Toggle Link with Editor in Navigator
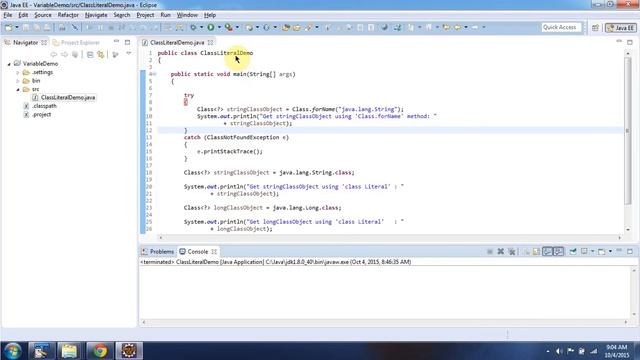This screenshot has height=360, width=640. click(x=101, y=54)
